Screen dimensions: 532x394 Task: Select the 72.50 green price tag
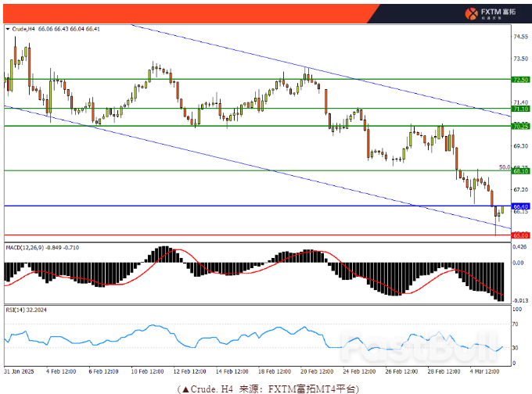click(521, 80)
